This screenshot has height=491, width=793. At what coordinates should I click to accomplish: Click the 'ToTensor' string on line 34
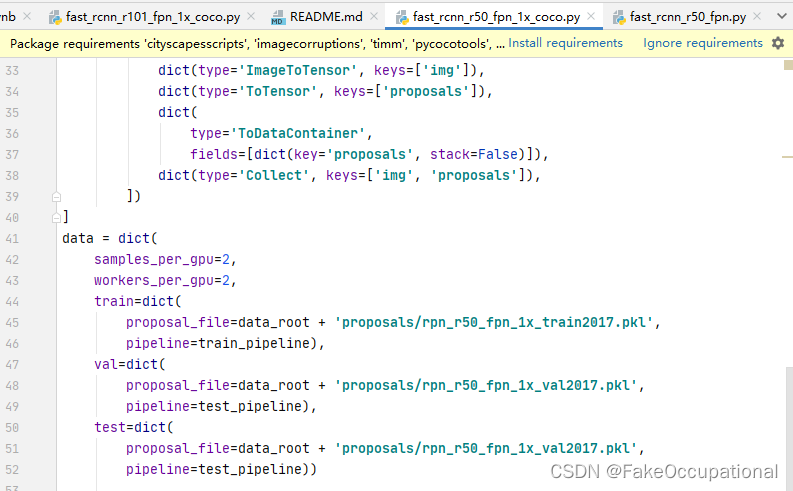click(x=277, y=92)
